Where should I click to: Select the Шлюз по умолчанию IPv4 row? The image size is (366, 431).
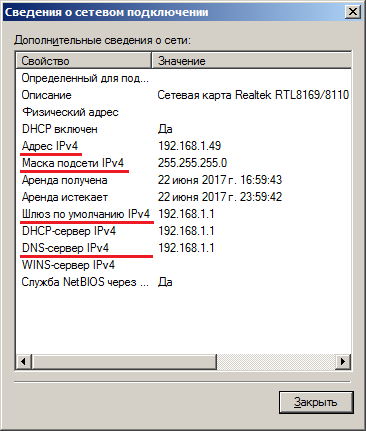pyautogui.click(x=184, y=214)
